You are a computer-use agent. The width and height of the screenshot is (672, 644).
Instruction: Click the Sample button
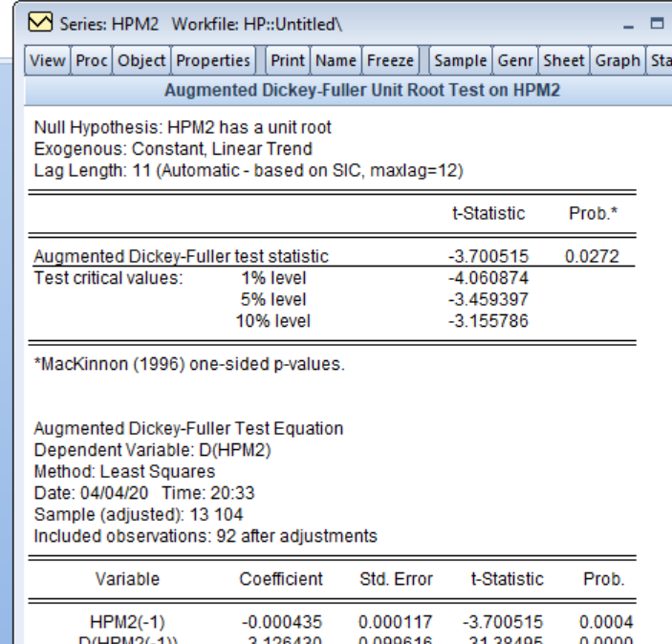(x=461, y=61)
